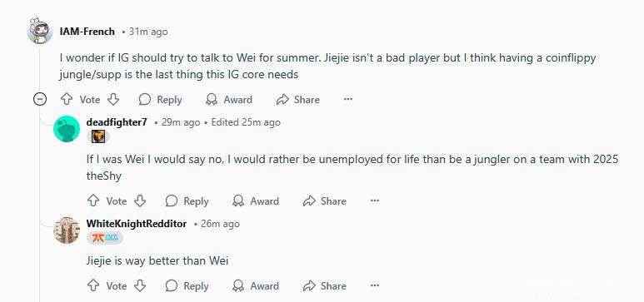Open the WhiteKnightRedditor username link
Screen dimensions: 644x302
[137, 224]
